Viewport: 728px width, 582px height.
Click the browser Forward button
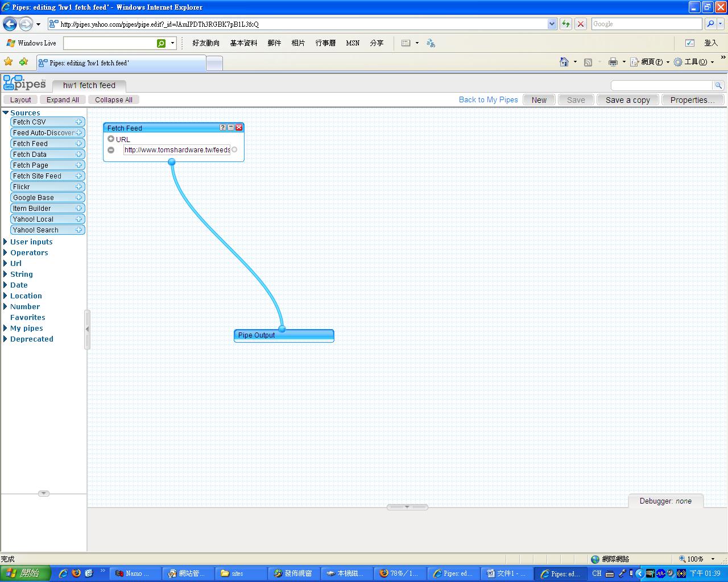(26, 24)
